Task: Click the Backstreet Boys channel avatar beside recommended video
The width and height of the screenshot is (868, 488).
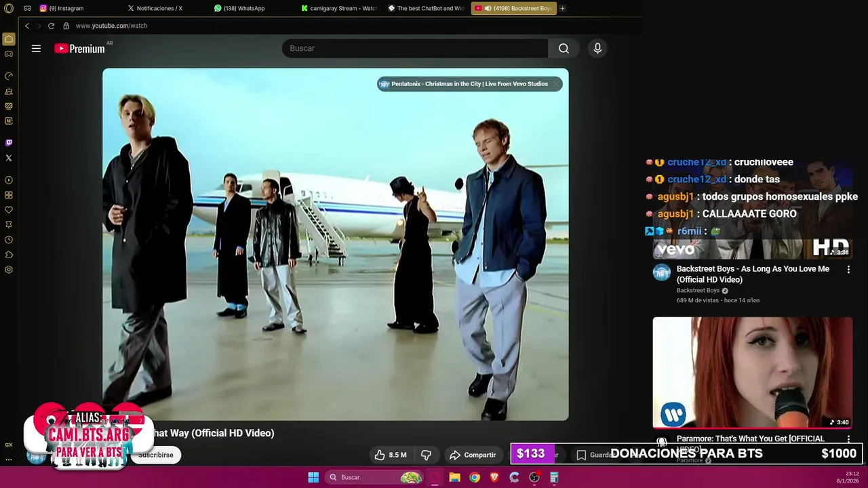Action: click(662, 272)
